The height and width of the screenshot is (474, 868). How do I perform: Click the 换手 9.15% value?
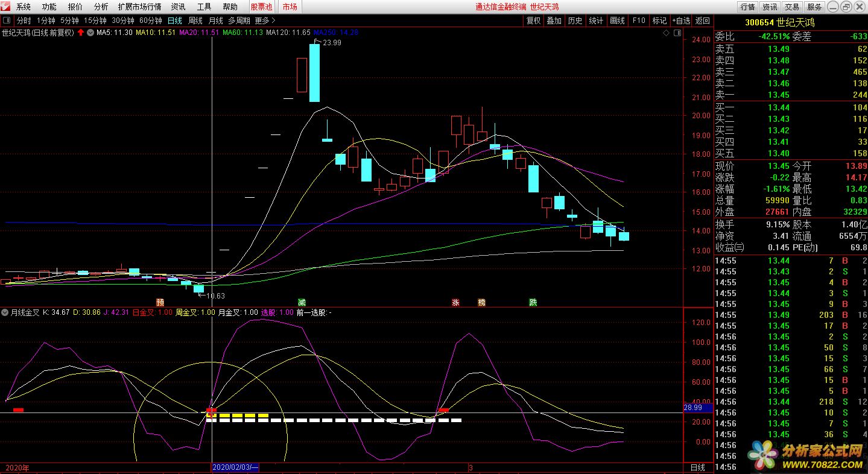pos(777,224)
